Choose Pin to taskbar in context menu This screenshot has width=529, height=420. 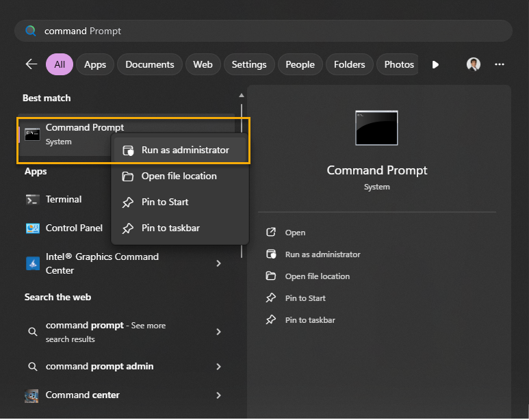tap(180, 228)
